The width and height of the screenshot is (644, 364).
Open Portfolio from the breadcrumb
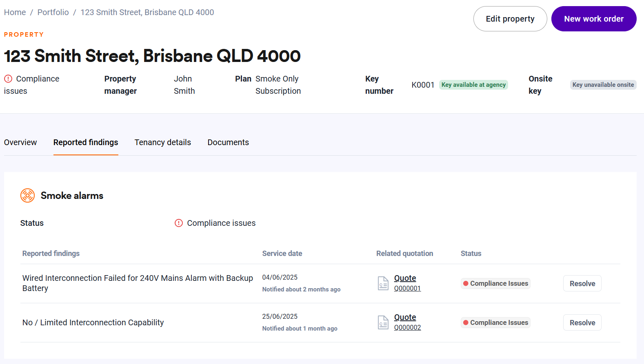tap(53, 12)
